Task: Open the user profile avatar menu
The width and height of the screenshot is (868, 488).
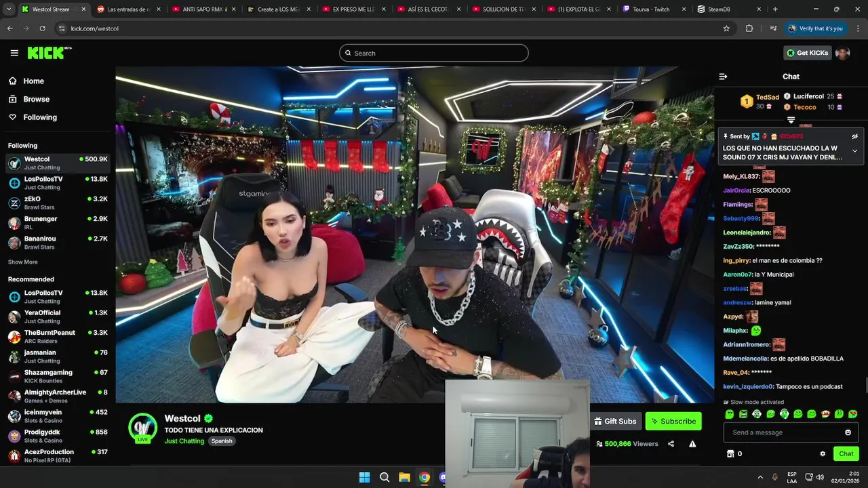Action: click(842, 53)
